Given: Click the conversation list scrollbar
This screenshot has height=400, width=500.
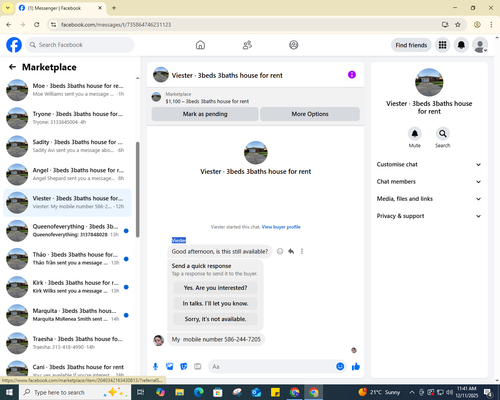Looking at the screenshot, I should click(137, 189).
